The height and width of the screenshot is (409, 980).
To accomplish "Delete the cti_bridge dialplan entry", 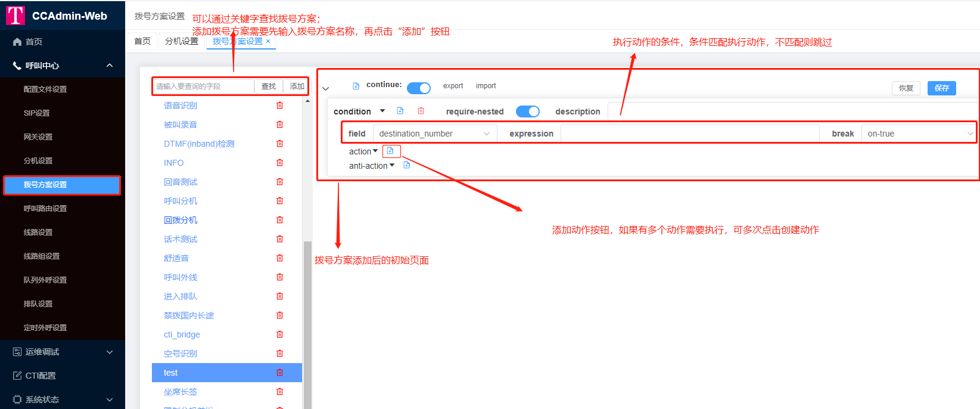I will pyautogui.click(x=279, y=334).
